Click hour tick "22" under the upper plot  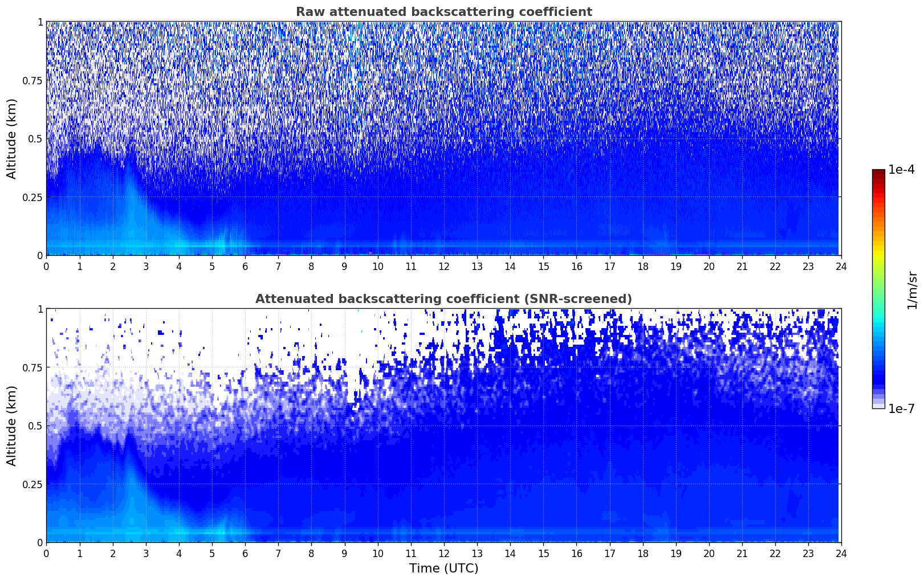coord(775,266)
